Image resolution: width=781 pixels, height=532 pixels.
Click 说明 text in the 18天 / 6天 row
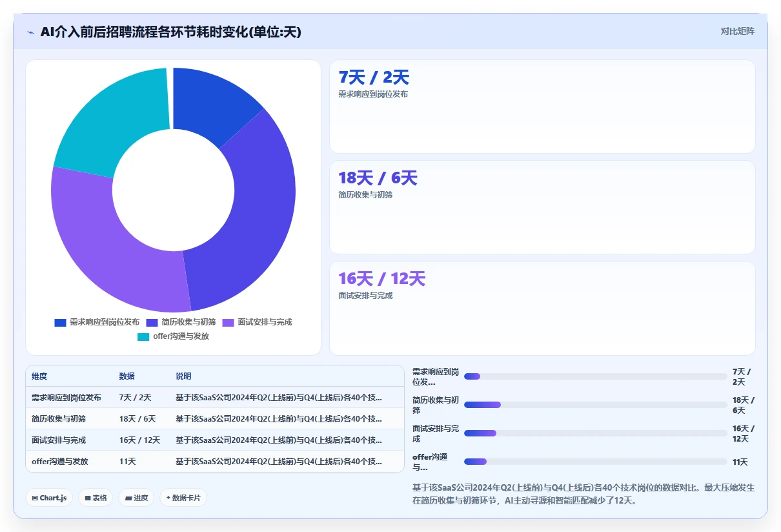point(279,419)
